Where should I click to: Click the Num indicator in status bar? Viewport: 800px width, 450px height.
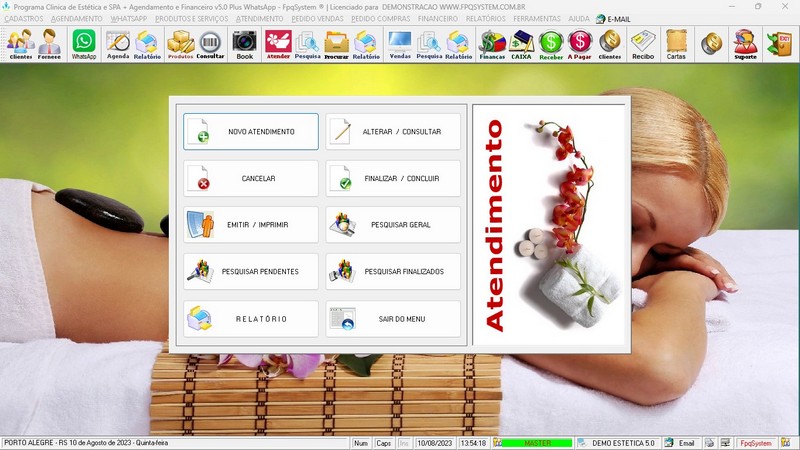(361, 443)
